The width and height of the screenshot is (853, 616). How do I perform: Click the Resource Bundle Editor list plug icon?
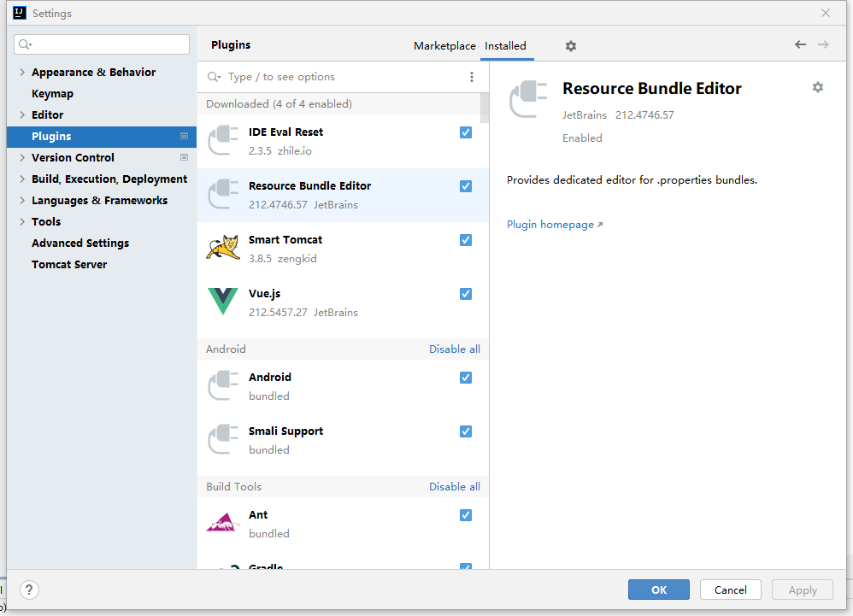coord(223,195)
